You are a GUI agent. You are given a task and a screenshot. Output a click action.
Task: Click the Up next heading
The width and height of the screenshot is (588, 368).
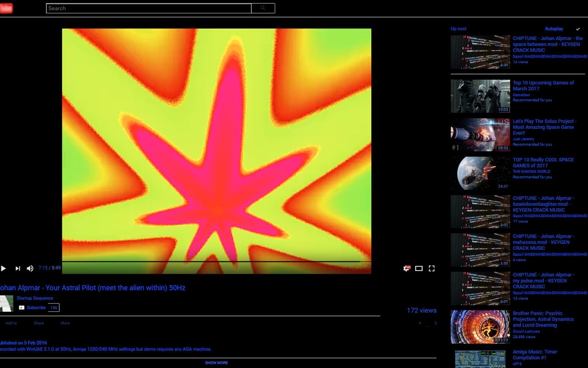458,29
